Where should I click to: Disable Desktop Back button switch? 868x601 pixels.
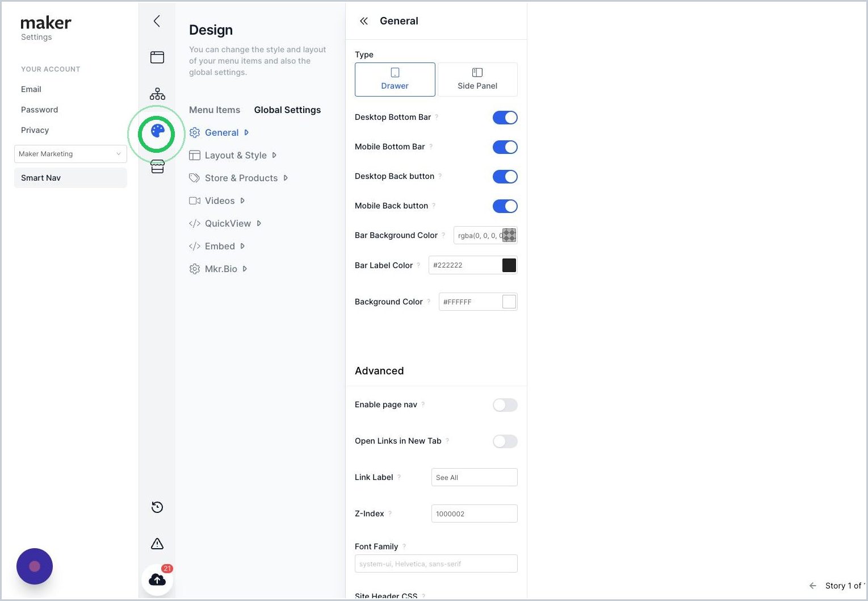[x=505, y=177]
